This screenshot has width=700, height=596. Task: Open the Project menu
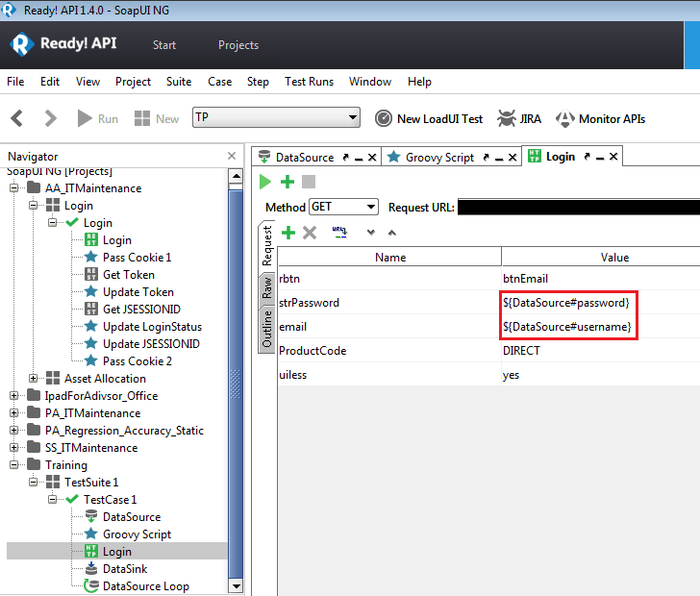[133, 82]
